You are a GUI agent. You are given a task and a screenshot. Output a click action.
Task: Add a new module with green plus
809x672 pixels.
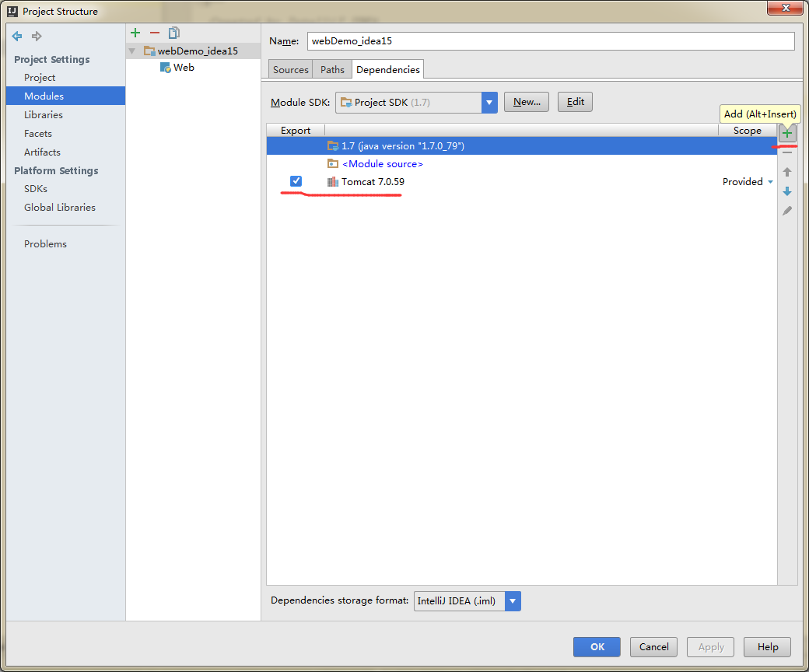pos(135,33)
